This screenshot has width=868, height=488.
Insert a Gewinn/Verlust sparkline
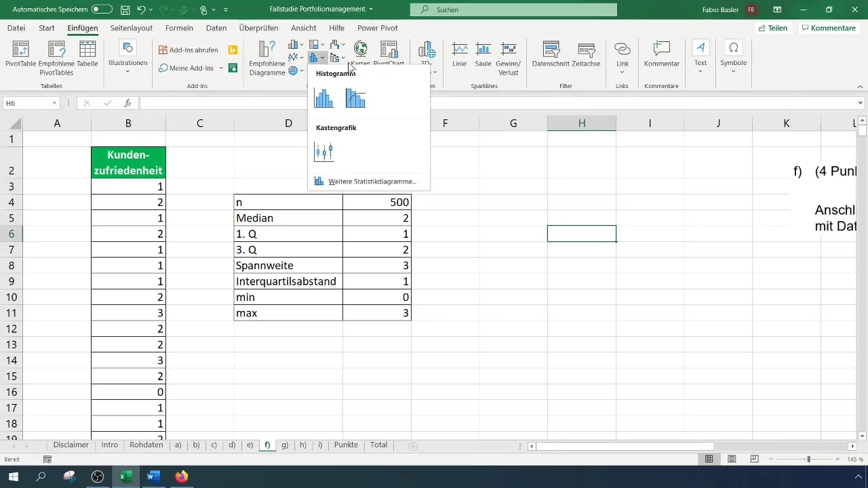coord(509,58)
